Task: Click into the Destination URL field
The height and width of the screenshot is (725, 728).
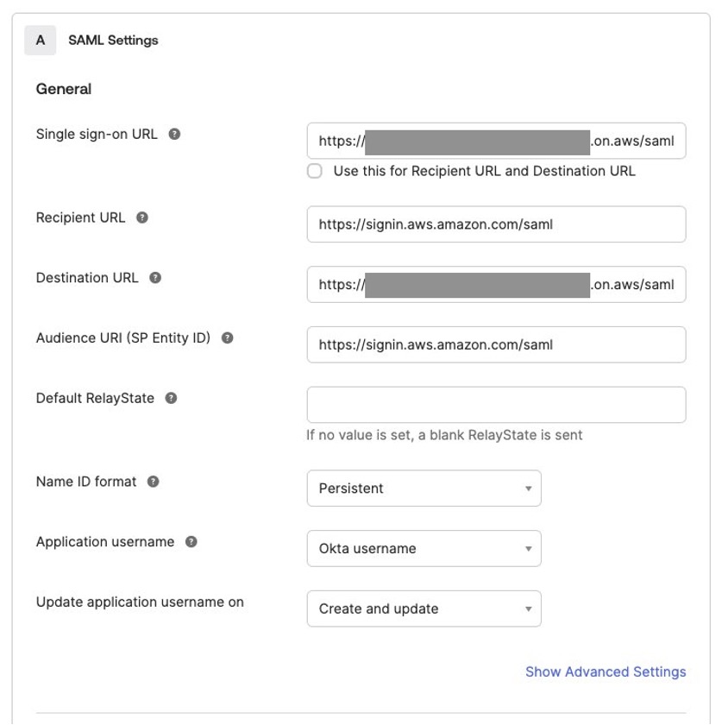Action: tap(496, 285)
